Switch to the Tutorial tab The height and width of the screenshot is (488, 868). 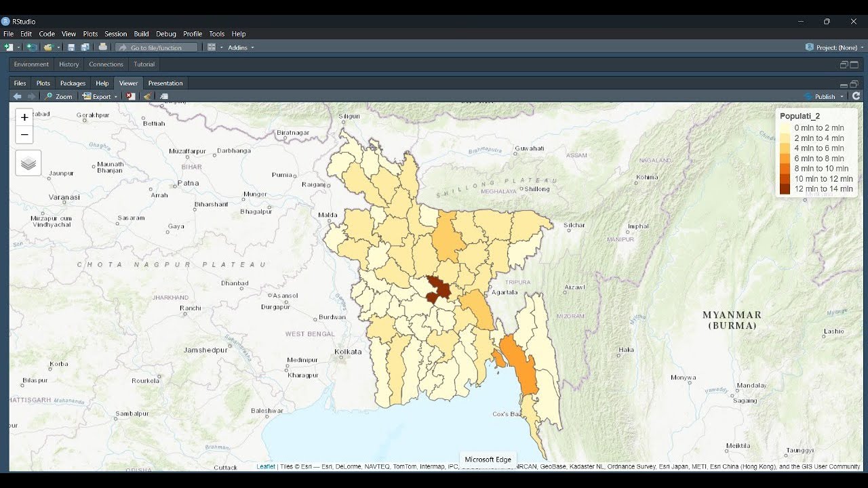(144, 64)
